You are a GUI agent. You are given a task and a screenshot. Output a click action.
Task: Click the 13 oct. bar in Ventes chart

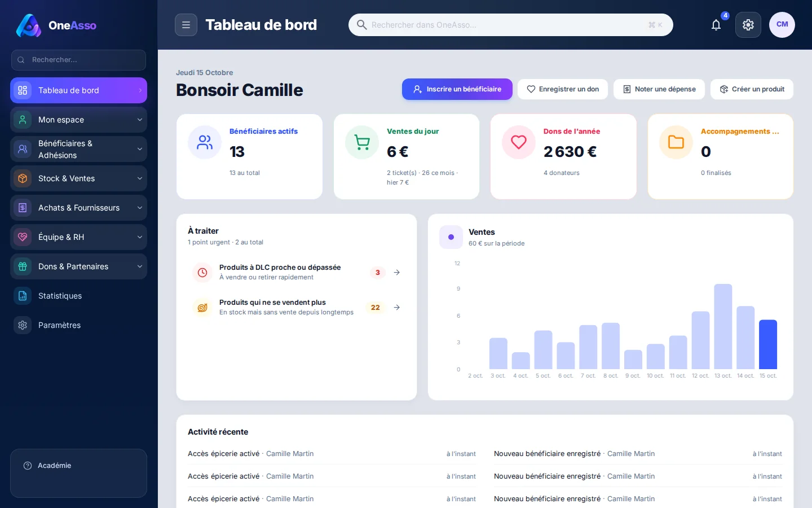point(723,326)
